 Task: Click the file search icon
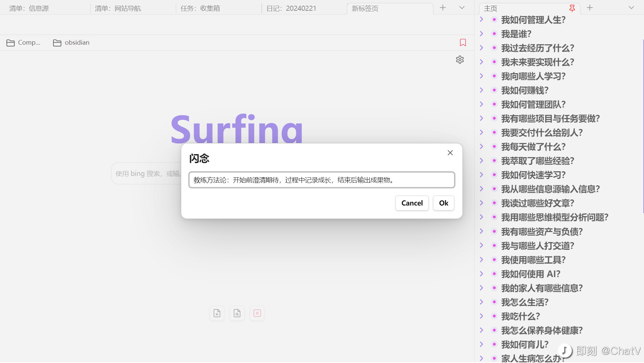click(237, 313)
